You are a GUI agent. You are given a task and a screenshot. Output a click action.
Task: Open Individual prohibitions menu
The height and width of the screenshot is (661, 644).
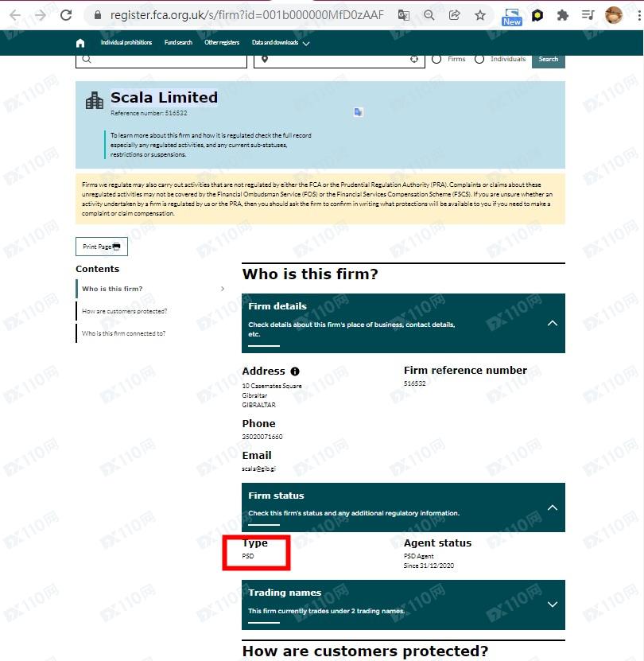click(126, 43)
